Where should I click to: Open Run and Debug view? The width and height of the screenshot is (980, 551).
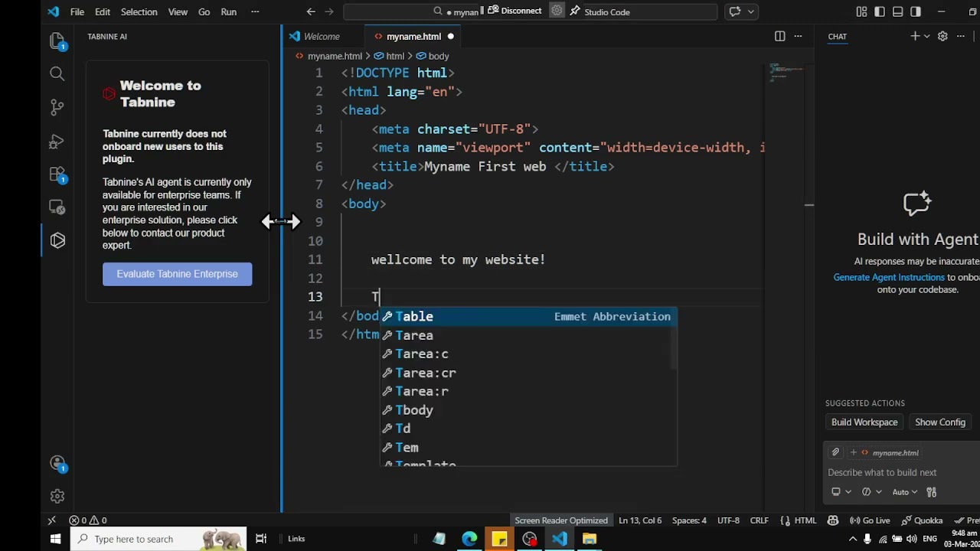pyautogui.click(x=57, y=141)
